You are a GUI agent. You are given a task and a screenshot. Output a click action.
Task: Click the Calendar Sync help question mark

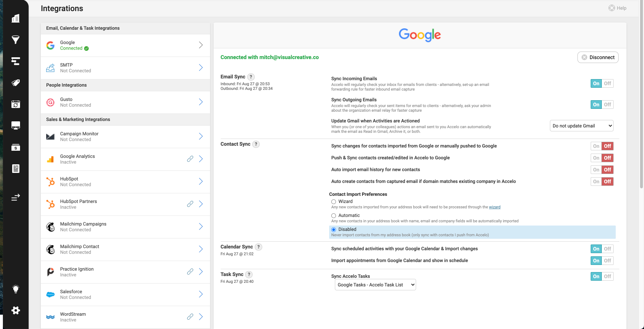point(258,247)
